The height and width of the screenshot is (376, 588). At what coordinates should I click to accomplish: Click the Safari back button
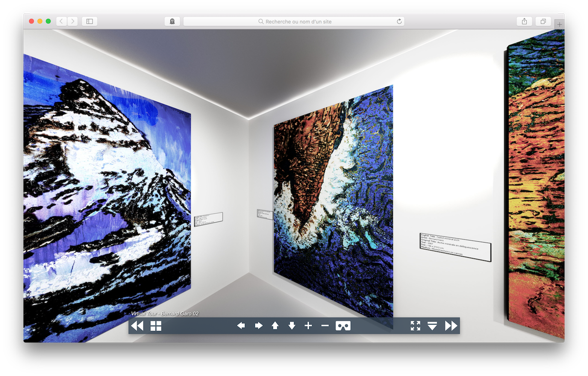62,21
